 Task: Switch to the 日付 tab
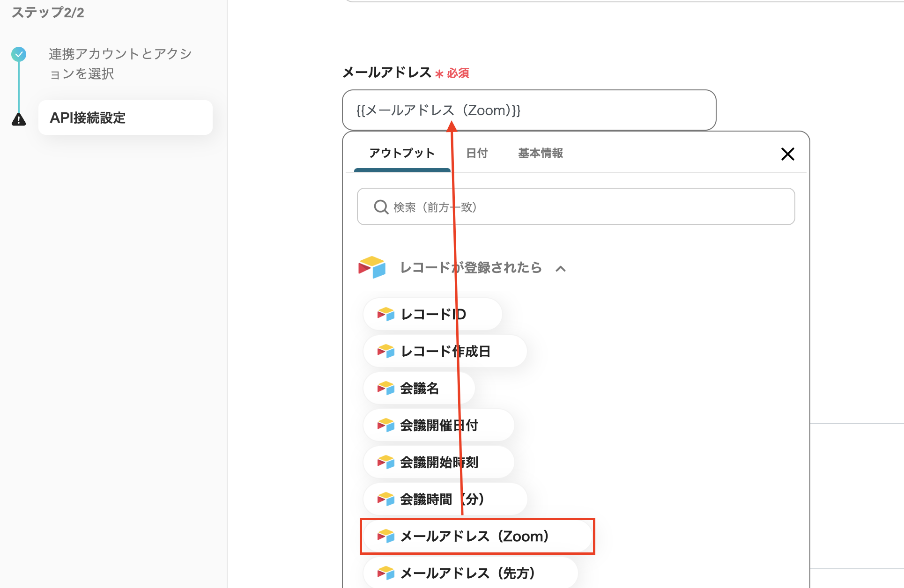tap(477, 153)
